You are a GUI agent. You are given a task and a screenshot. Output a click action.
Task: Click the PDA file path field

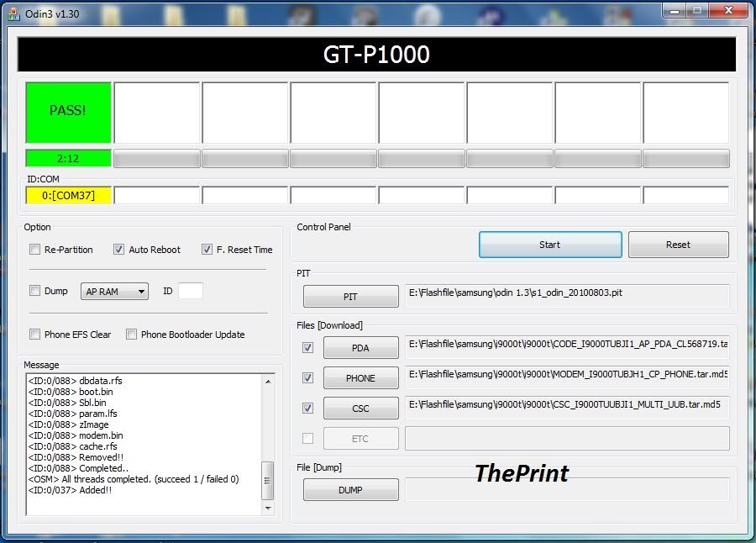pos(567,347)
